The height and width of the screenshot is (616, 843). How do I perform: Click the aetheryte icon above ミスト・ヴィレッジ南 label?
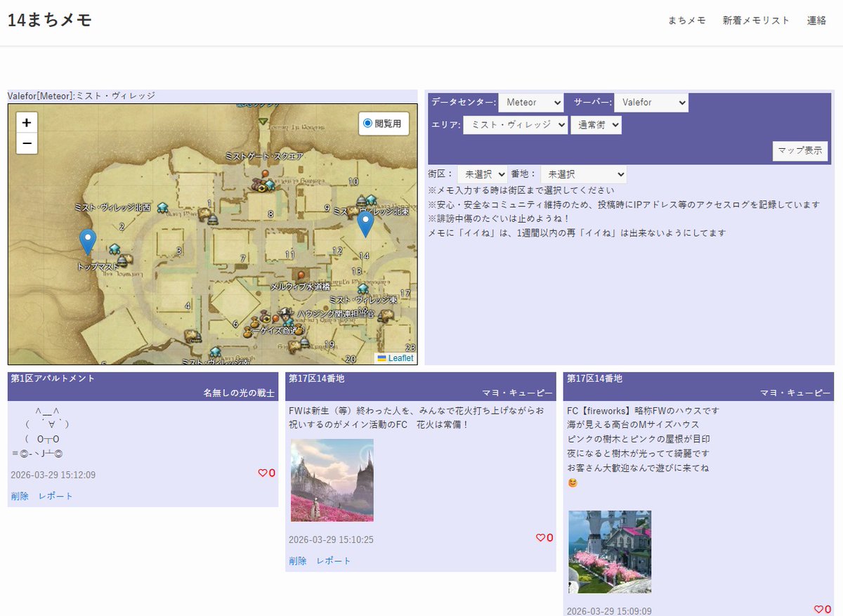click(x=214, y=351)
